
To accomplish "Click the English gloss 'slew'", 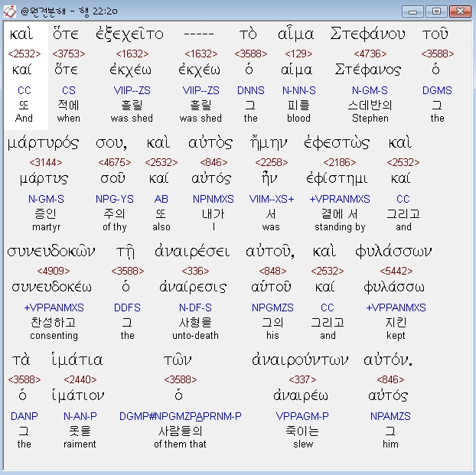I will click(x=303, y=444).
